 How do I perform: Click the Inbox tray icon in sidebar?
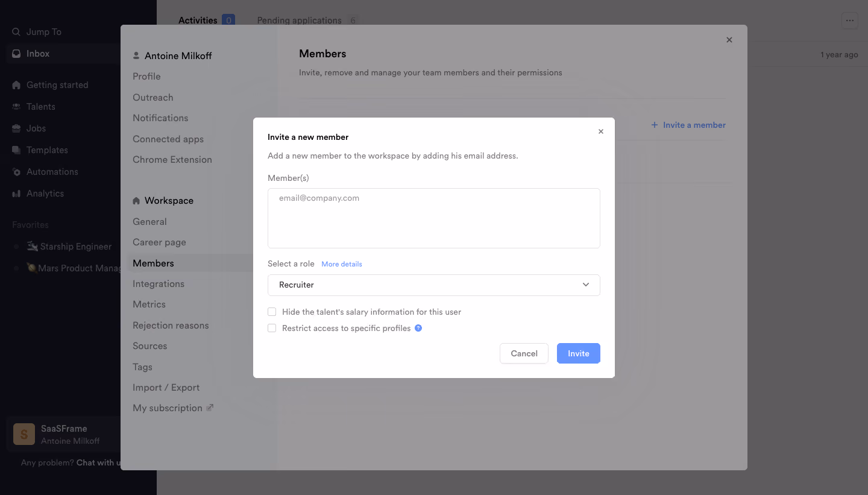[x=16, y=54]
